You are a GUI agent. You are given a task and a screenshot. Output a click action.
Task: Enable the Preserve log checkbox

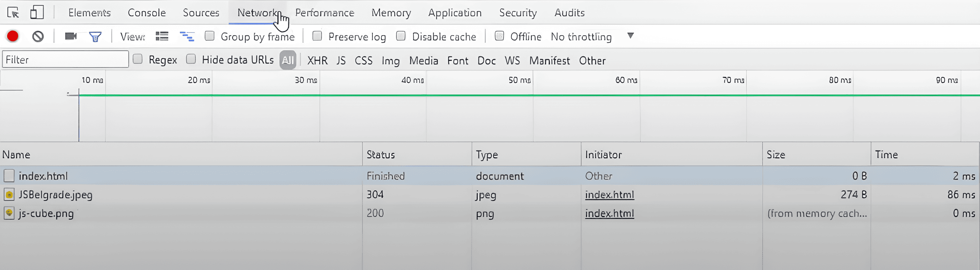(x=317, y=36)
